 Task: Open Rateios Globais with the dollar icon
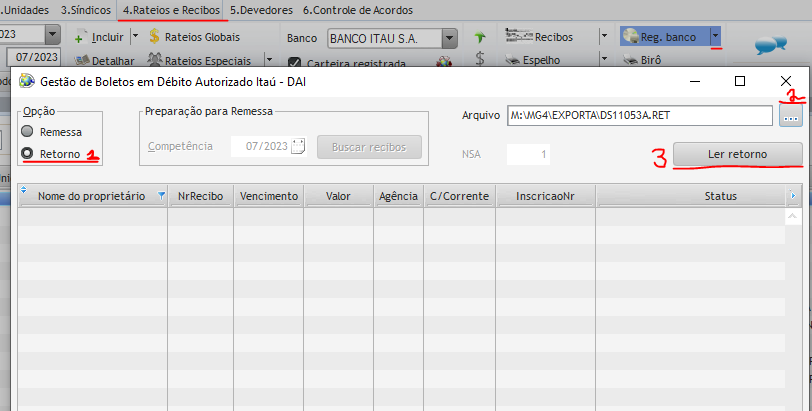coord(155,37)
